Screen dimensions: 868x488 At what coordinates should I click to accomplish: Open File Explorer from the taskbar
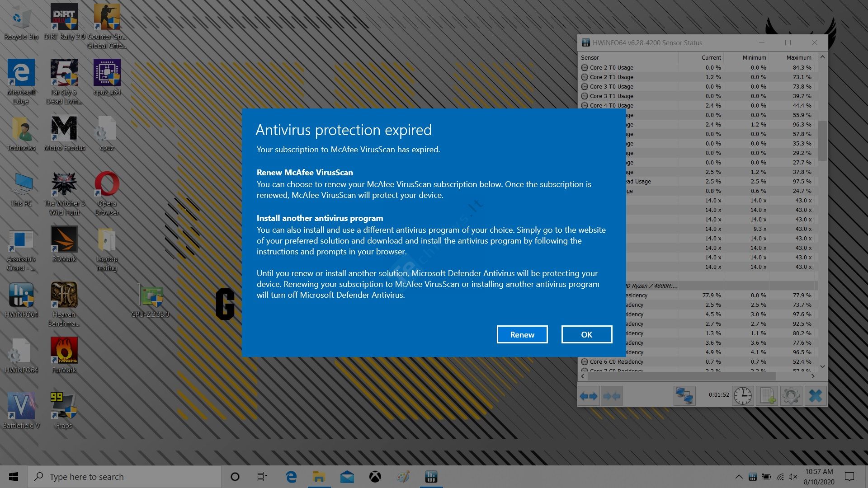click(x=319, y=477)
